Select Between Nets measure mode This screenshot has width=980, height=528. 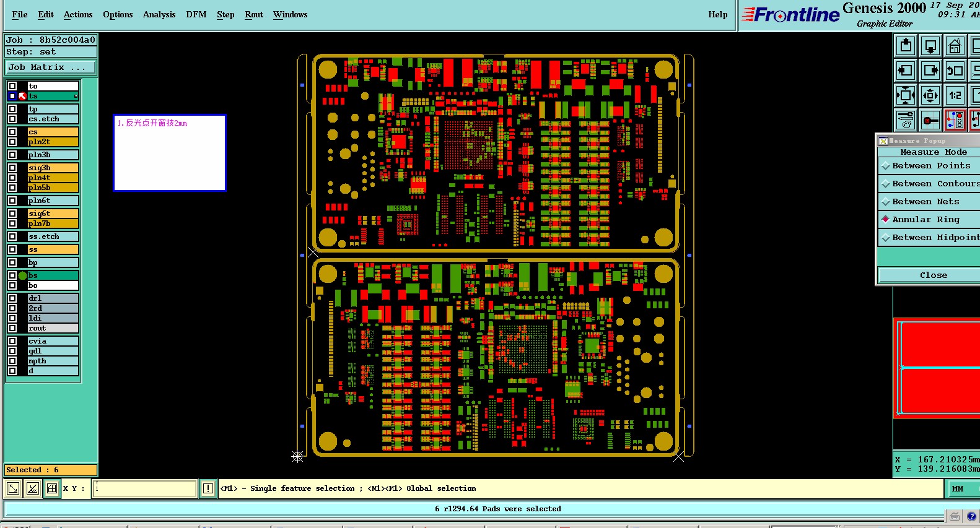tap(929, 202)
